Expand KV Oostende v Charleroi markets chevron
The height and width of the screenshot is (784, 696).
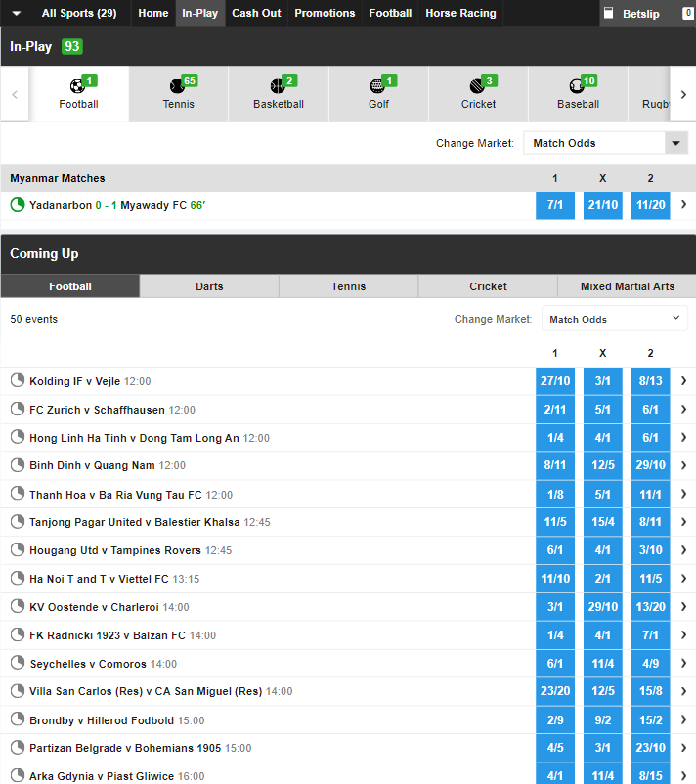tap(683, 606)
